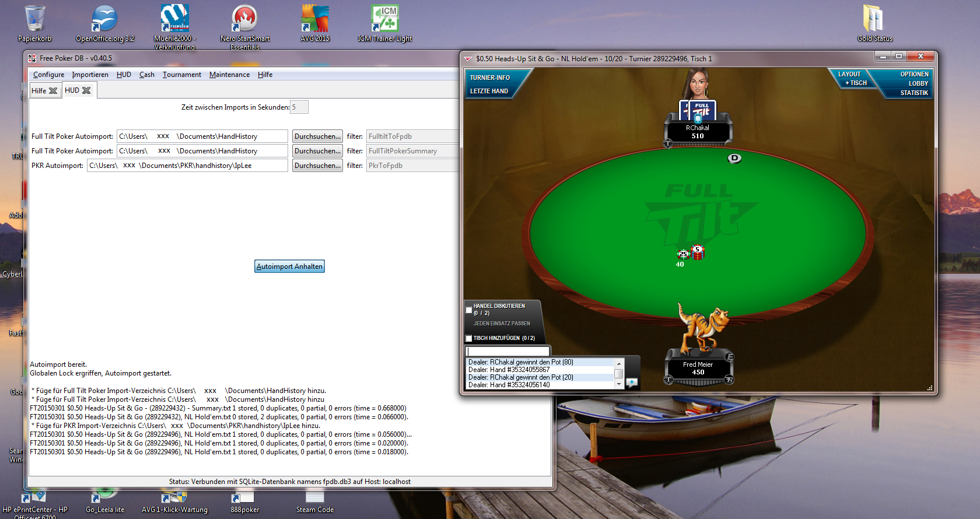
Task: Select the Steam Code desktop file
Action: coord(315,503)
